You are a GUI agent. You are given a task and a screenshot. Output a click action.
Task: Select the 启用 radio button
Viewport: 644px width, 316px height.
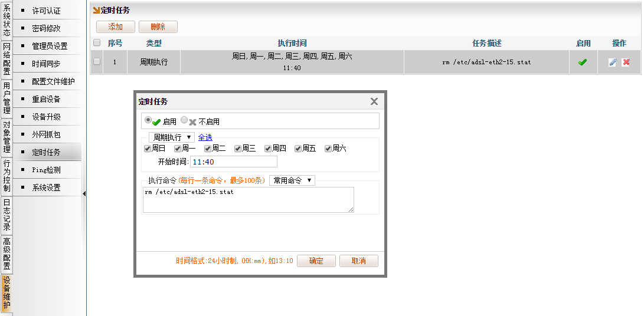[148, 120]
